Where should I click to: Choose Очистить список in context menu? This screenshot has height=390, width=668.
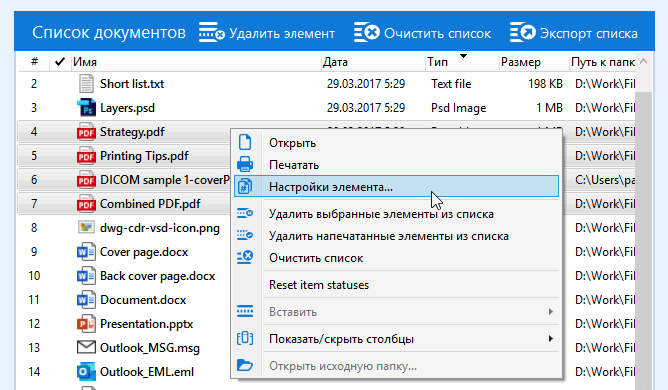click(396, 258)
